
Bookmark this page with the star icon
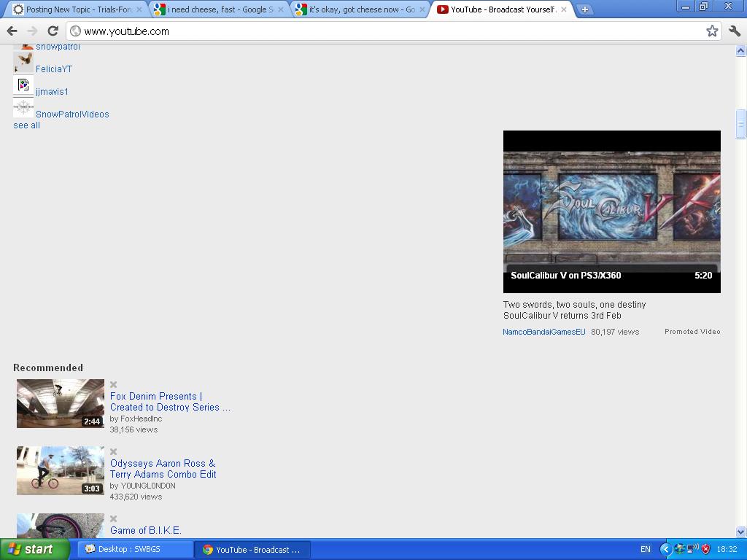(712, 31)
